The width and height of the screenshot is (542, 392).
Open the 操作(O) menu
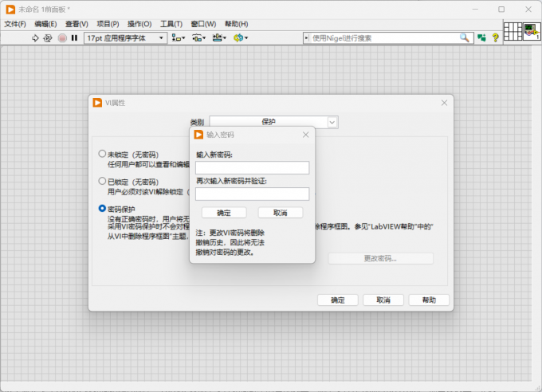coord(139,24)
